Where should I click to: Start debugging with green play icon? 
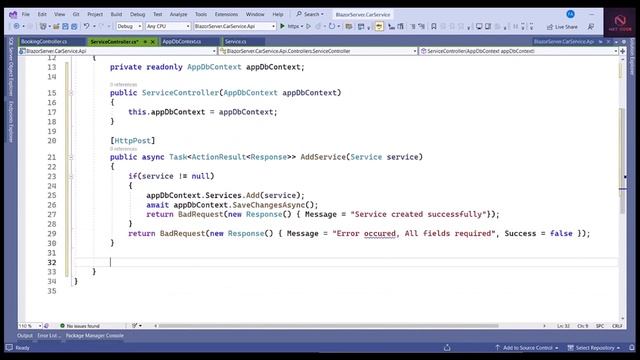click(282, 26)
